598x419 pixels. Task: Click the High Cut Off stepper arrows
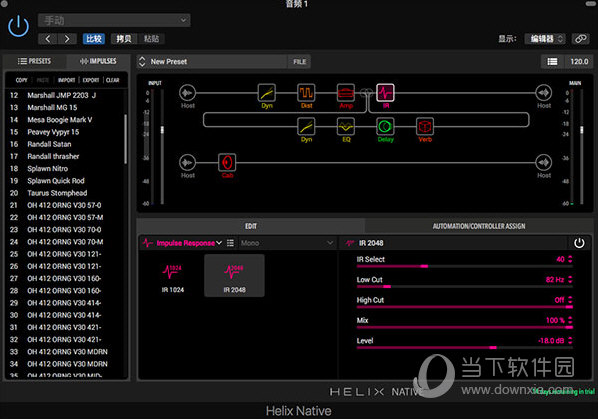click(x=570, y=300)
